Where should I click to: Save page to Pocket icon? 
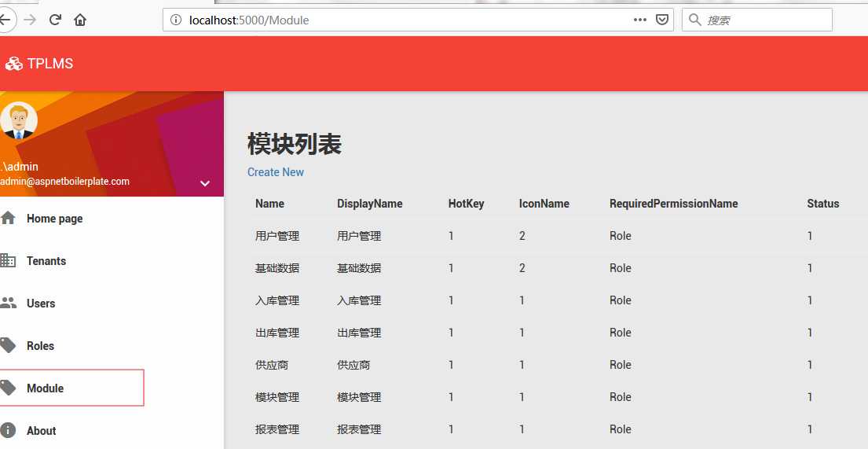[661, 20]
